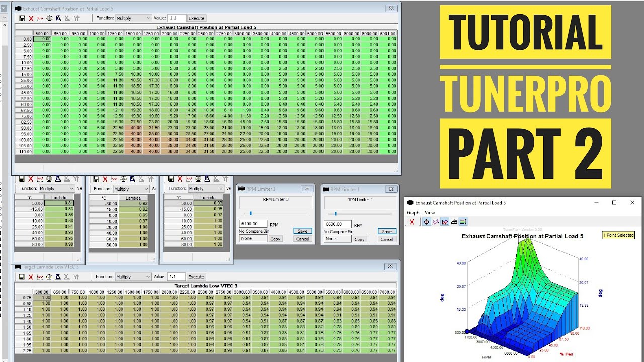
Task: Click save icon in lambda table starting 0.93
Action: pyautogui.click(x=170, y=178)
